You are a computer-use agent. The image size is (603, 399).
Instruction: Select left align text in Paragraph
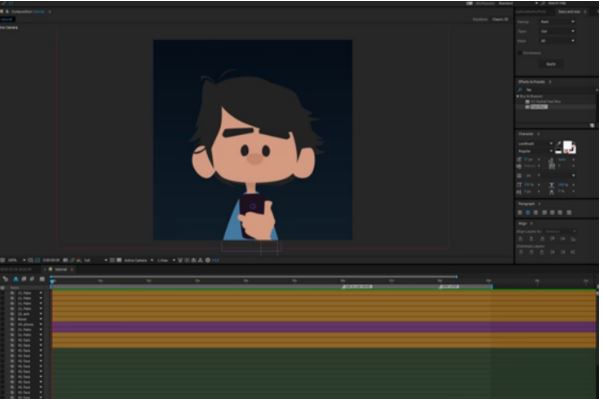point(520,213)
